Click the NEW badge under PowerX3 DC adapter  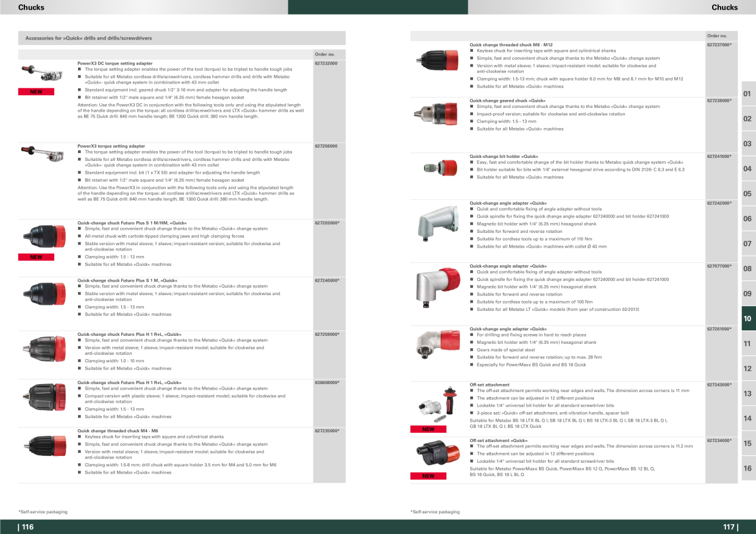36,91
